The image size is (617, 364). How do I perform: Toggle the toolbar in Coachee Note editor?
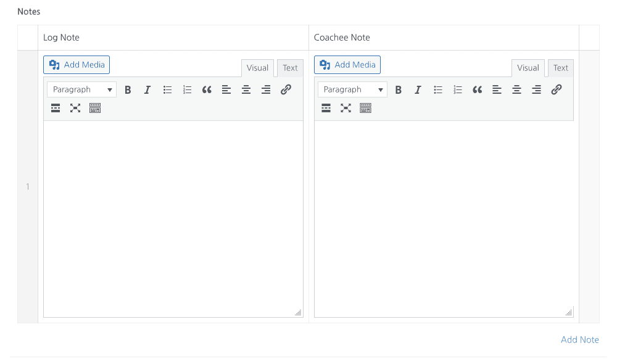click(x=365, y=108)
